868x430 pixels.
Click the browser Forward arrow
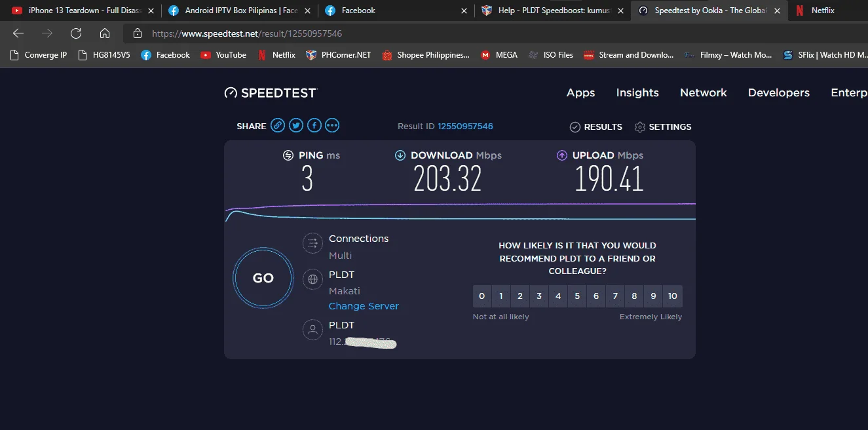47,33
